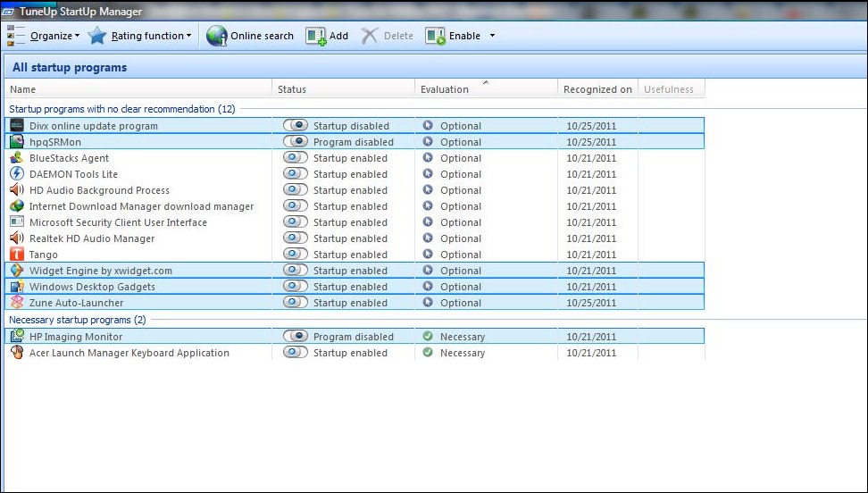This screenshot has height=493, width=868.
Task: Select the Tango row by its name
Action: [44, 255]
